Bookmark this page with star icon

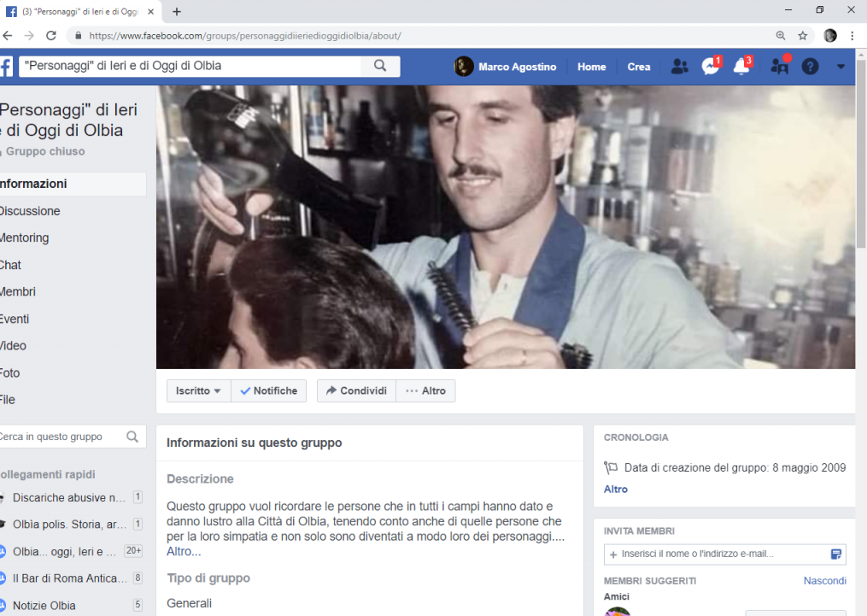803,36
